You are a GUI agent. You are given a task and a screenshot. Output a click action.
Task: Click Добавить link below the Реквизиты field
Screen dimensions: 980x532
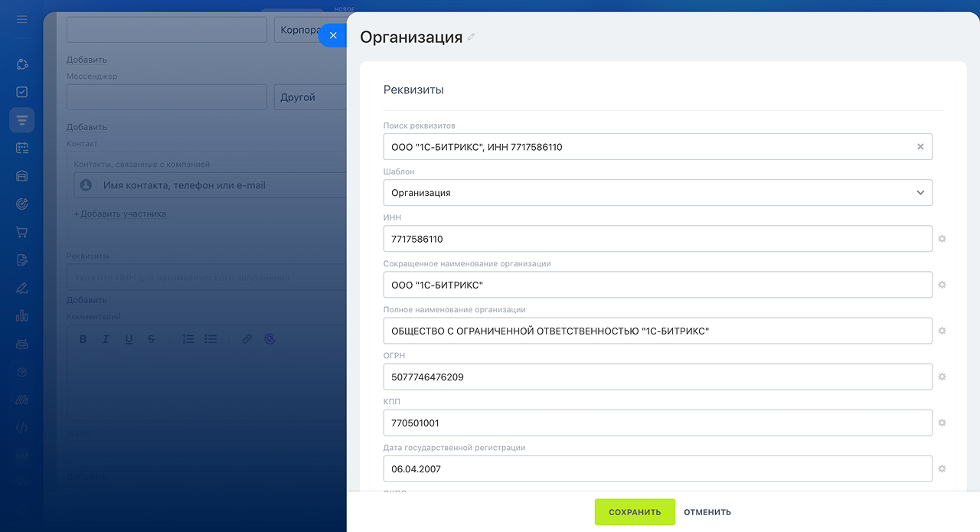tap(87, 300)
